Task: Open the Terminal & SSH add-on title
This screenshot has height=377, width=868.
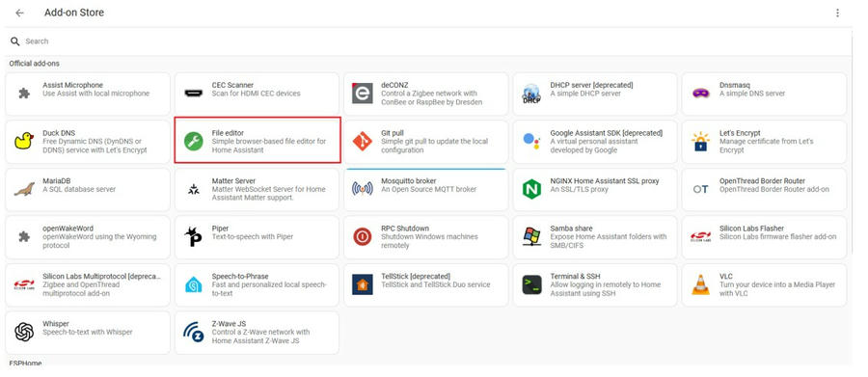Action: pyautogui.click(x=575, y=277)
